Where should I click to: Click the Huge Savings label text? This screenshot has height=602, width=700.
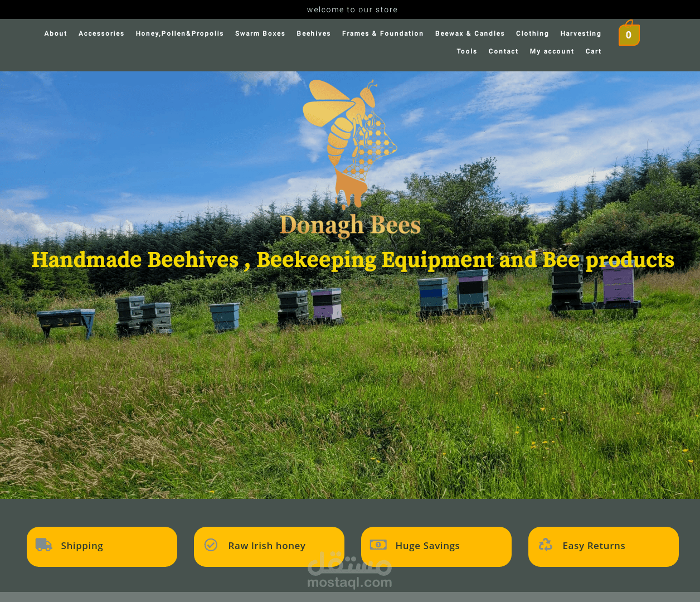[427, 546]
